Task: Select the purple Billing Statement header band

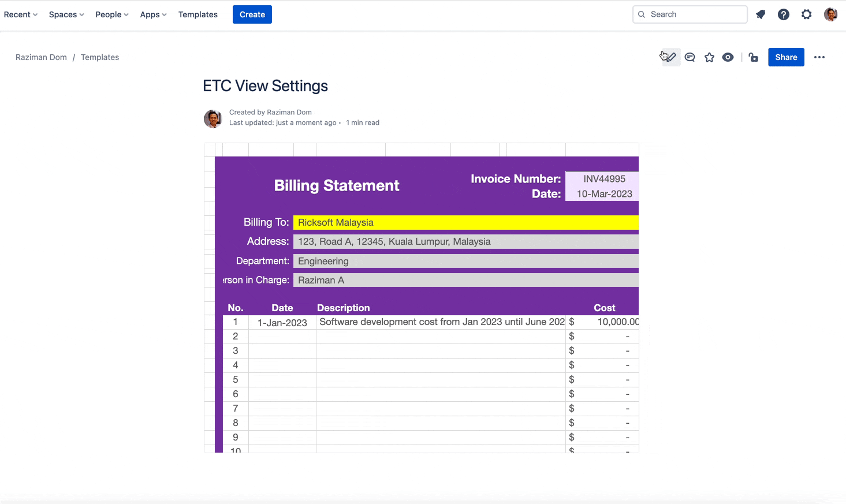Action: 336,185
